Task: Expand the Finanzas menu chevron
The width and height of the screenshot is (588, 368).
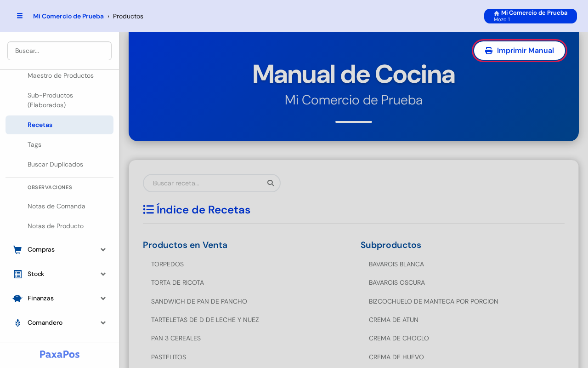Action: 103,299
